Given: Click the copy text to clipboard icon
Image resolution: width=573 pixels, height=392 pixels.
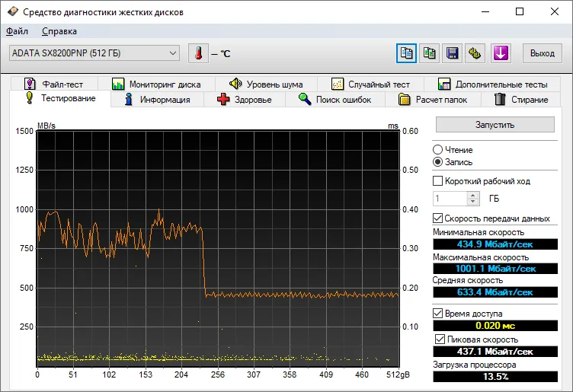Looking at the screenshot, I should [x=406, y=53].
